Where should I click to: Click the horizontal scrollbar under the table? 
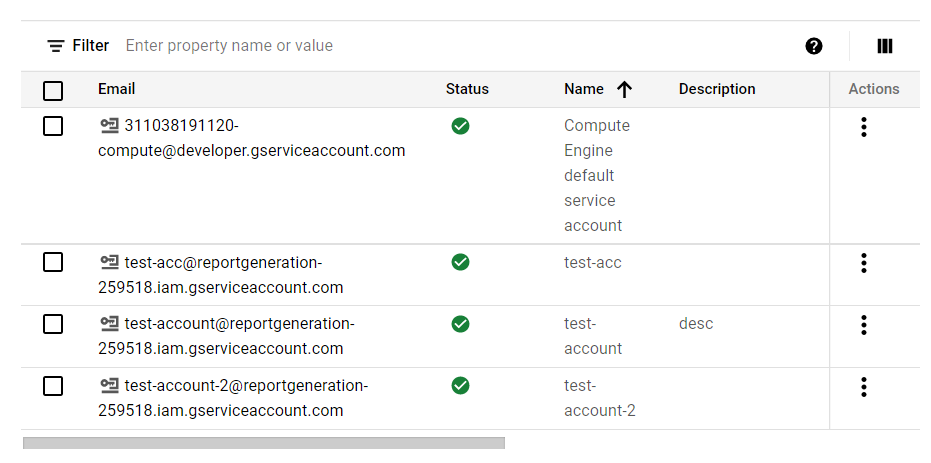point(264,443)
